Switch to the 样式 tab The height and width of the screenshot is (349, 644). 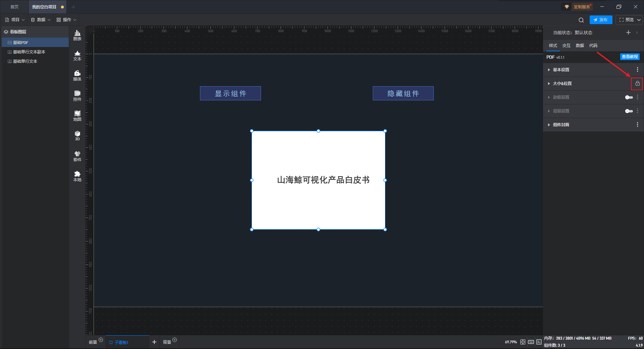coord(553,46)
